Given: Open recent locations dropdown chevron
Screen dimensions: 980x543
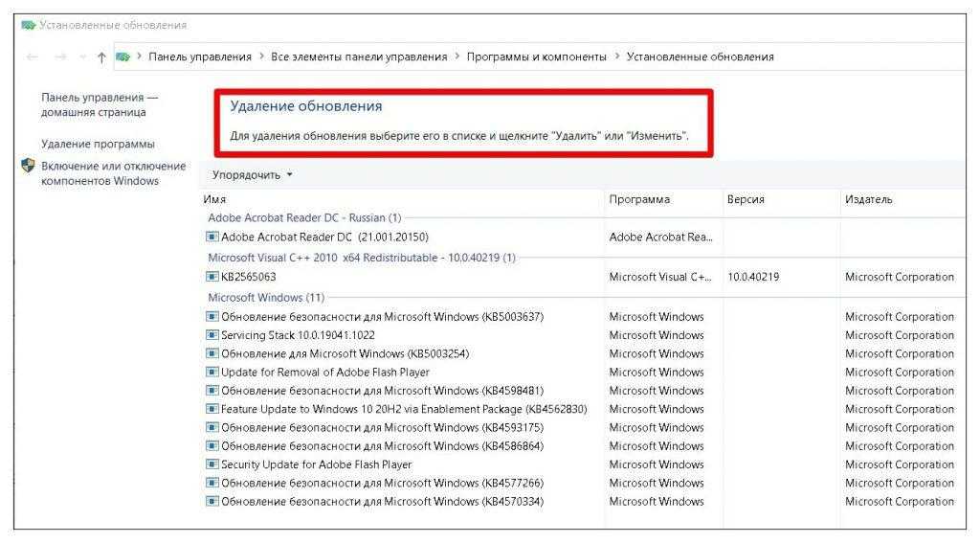Looking at the screenshot, I should point(80,57).
